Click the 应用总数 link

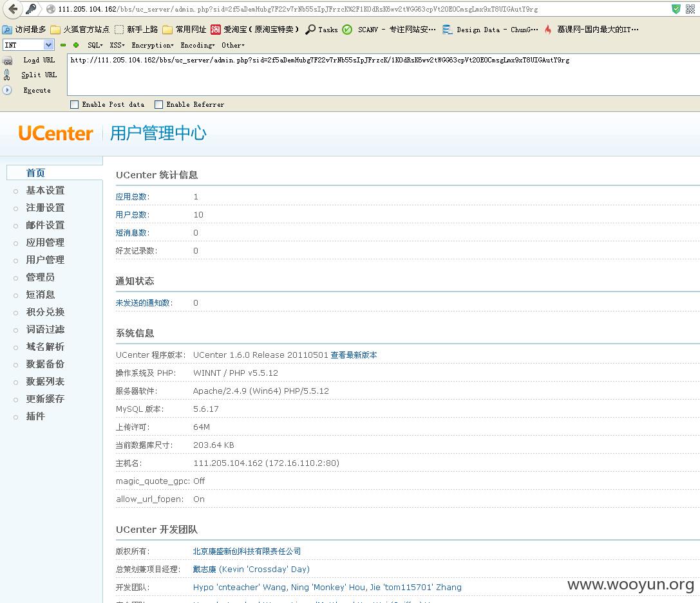(131, 197)
